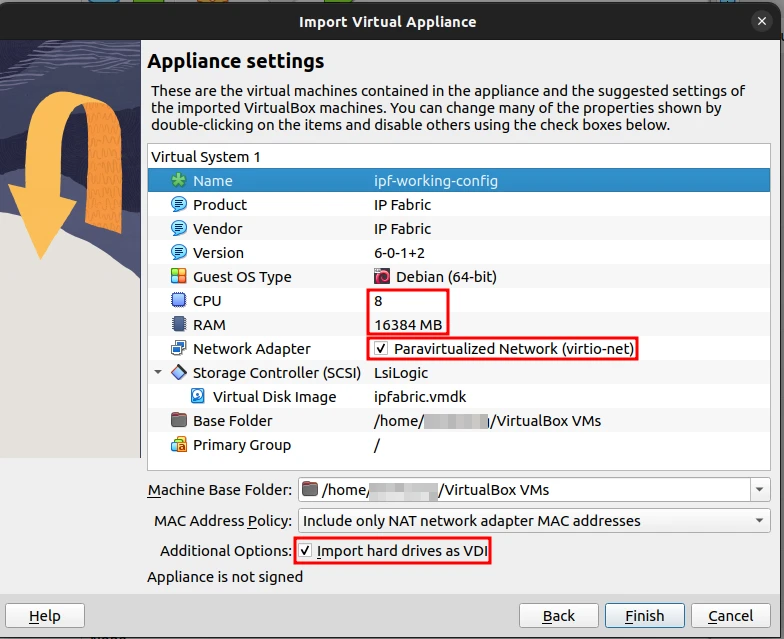Click the Product speech bubble icon
Image resolution: width=784 pixels, height=639 pixels.
179,205
